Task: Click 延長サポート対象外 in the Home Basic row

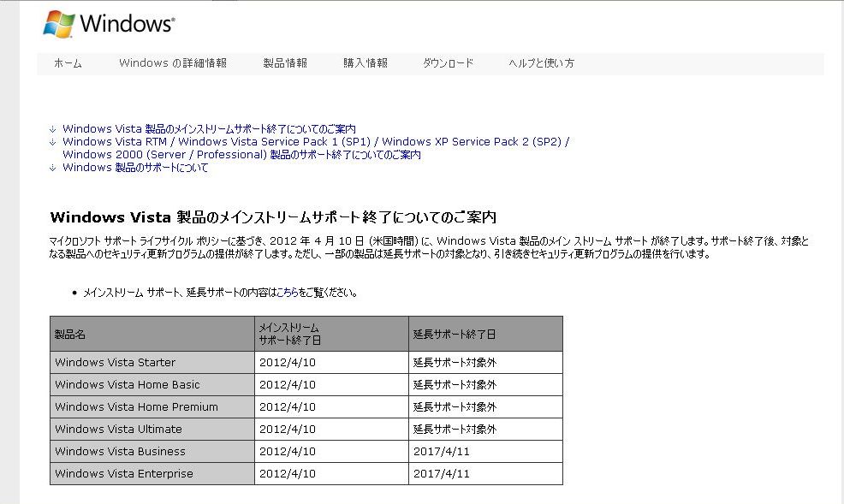Action: 455,385
